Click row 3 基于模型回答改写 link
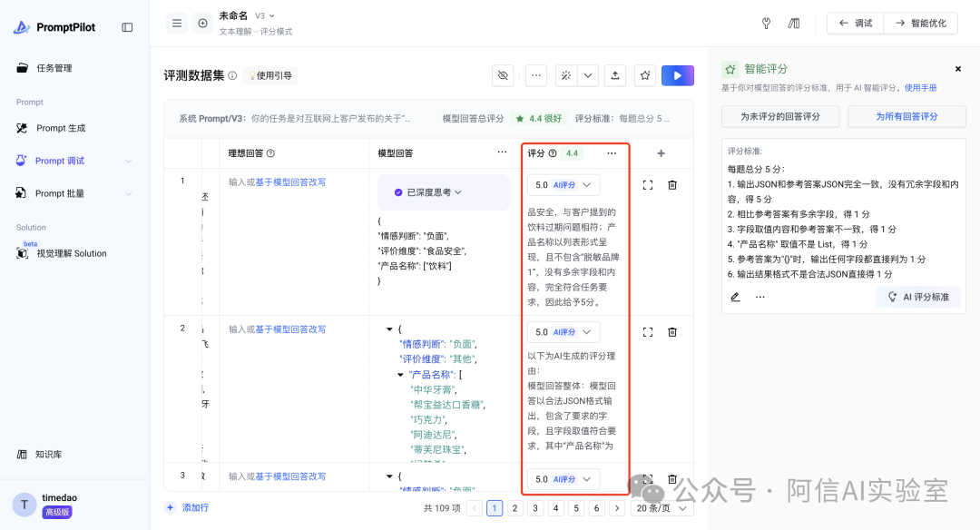The image size is (980, 530). pyautogui.click(x=290, y=476)
